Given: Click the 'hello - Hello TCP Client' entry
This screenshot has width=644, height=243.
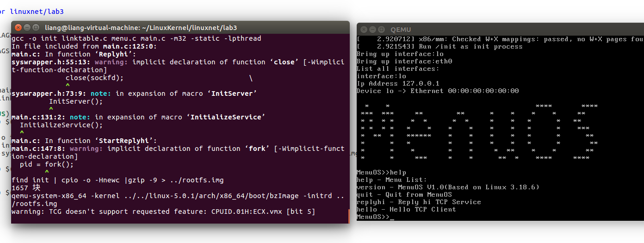Looking at the screenshot, I should click(406, 210).
